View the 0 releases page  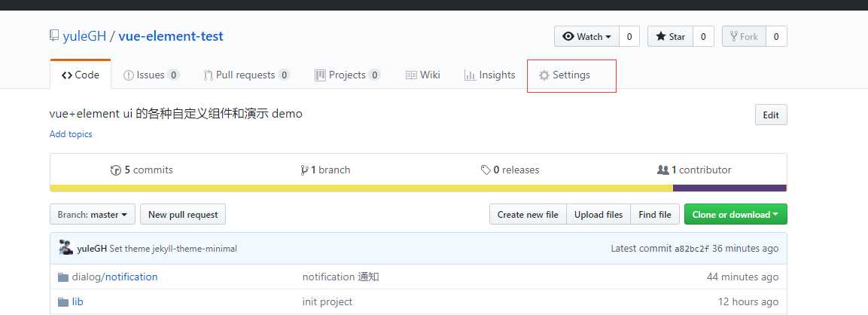[510, 170]
